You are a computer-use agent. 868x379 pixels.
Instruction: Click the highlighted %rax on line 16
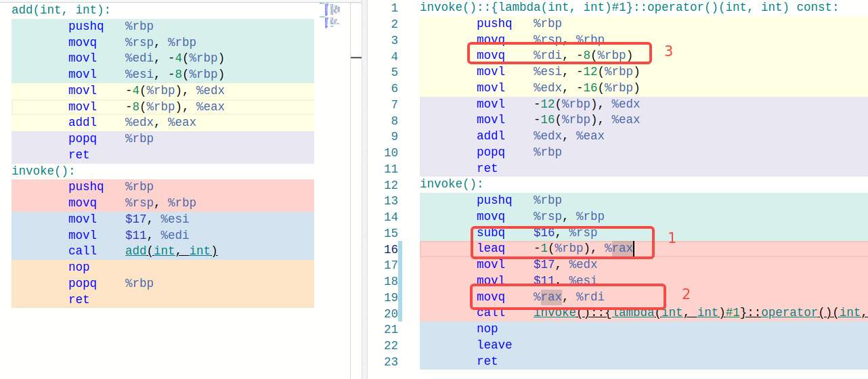click(x=622, y=248)
